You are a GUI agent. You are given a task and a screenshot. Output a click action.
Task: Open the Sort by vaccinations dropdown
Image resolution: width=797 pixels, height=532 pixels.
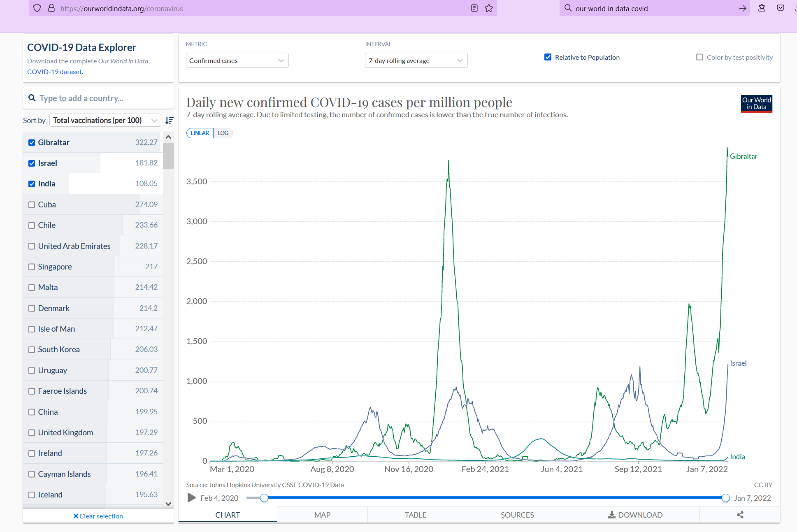tap(105, 121)
